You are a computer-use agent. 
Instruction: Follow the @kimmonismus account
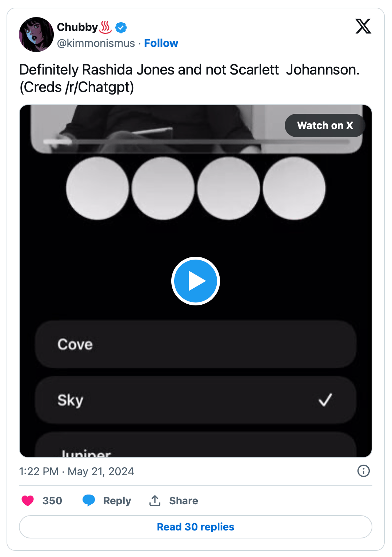click(161, 43)
